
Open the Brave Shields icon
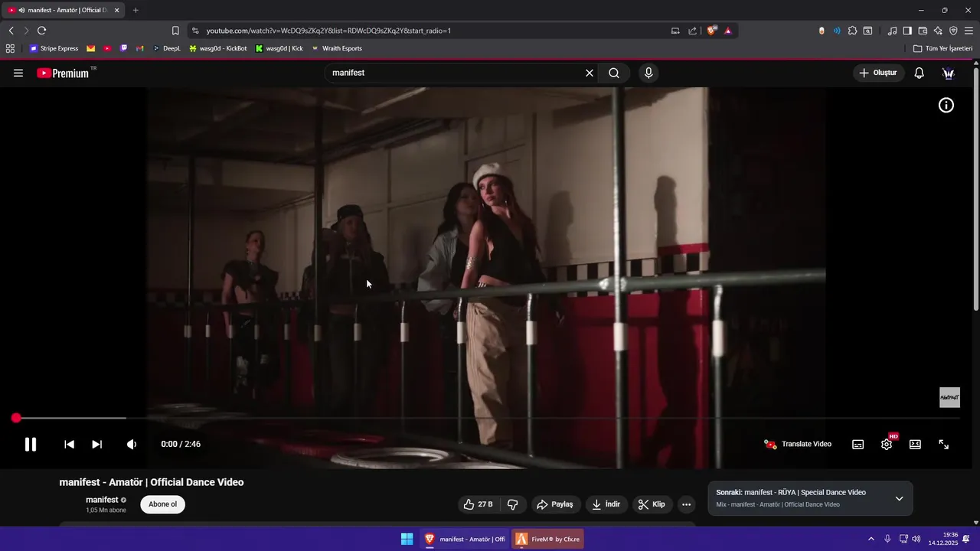pyautogui.click(x=711, y=31)
